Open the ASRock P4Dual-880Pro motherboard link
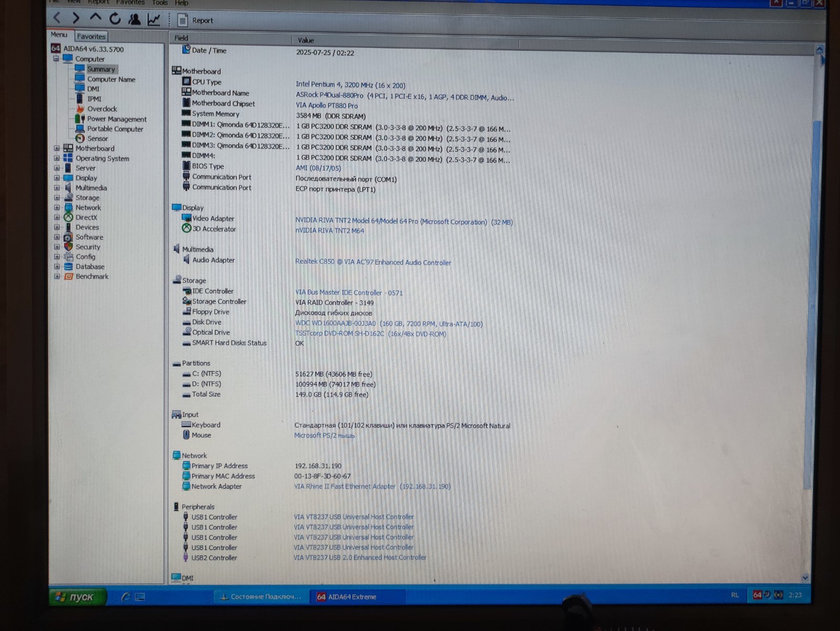 click(x=329, y=95)
